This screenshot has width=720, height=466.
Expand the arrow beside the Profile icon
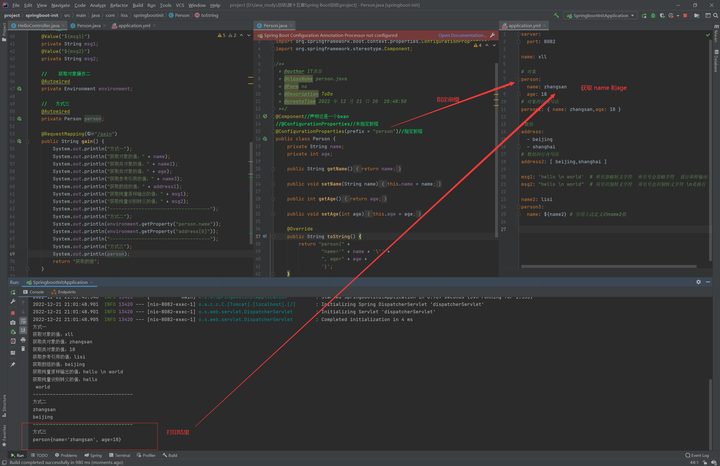click(x=678, y=16)
